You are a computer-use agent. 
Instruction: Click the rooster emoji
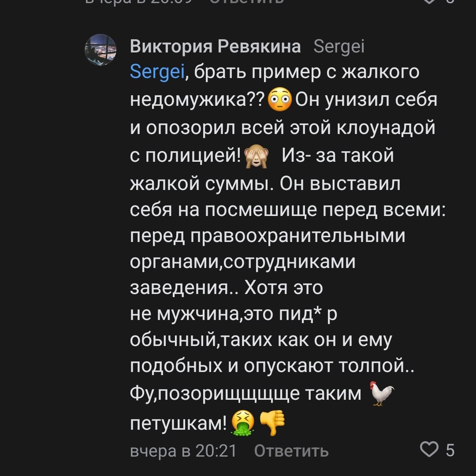[382, 394]
